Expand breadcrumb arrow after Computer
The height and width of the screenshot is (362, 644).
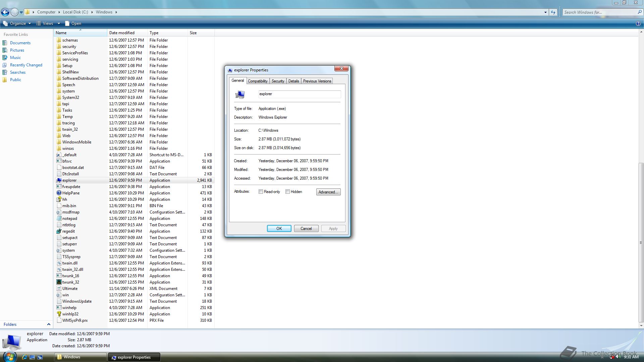click(59, 12)
